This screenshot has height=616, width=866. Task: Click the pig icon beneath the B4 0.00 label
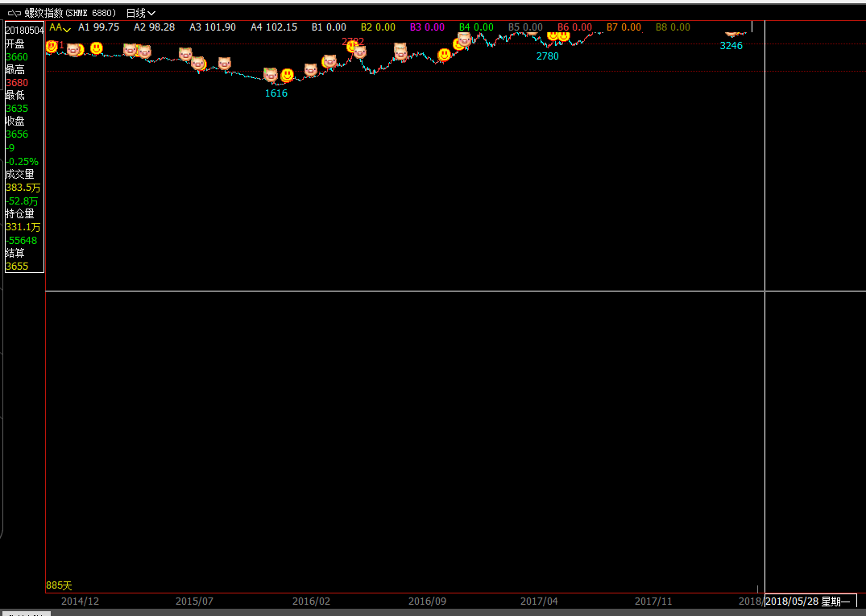coord(465,39)
